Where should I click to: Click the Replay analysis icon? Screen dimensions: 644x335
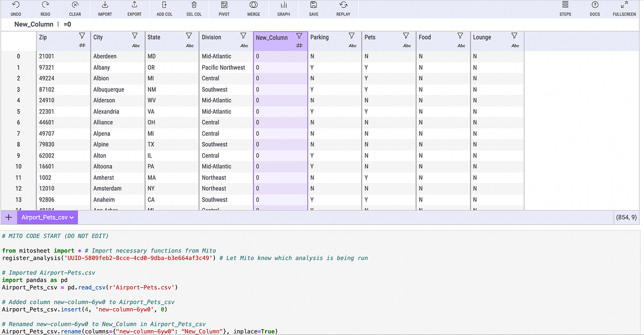coord(343,9)
